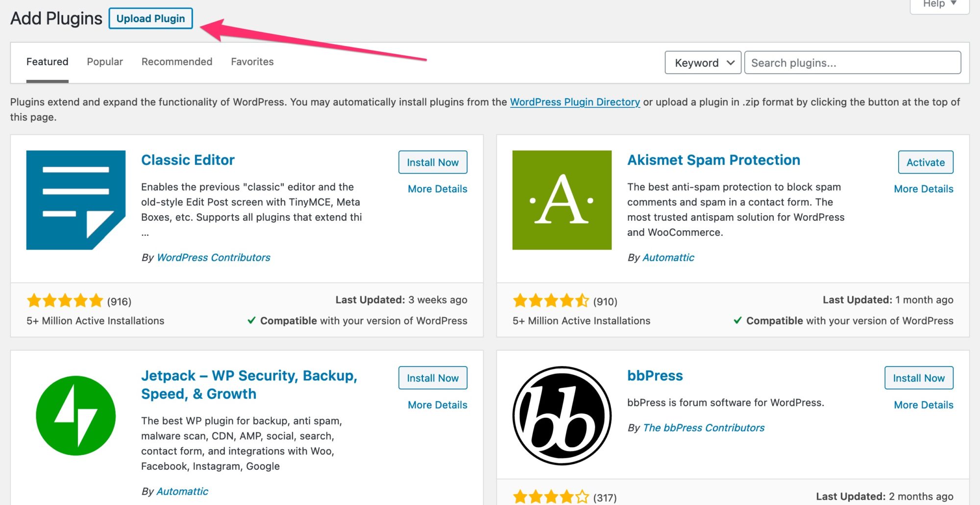Click the Akismet plugin green A icon
This screenshot has width=980, height=505.
pyautogui.click(x=562, y=200)
